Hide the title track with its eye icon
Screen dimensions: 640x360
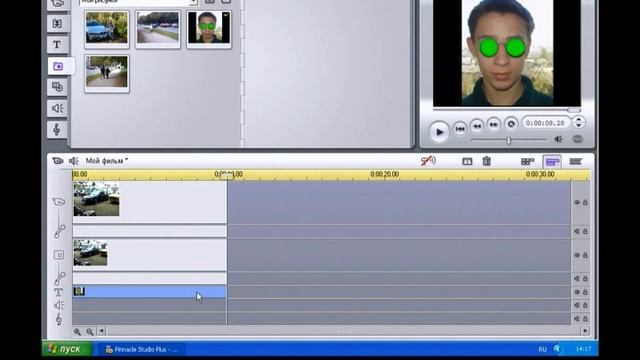[577, 292]
